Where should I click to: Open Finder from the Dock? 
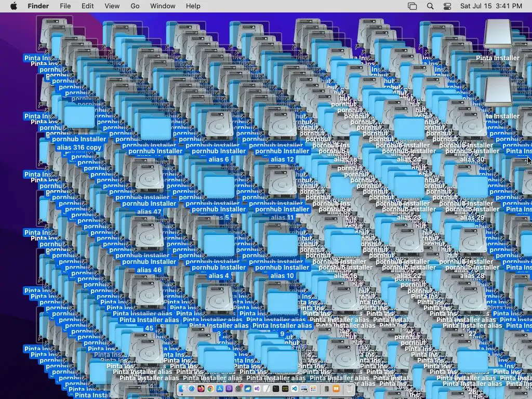(x=182, y=389)
